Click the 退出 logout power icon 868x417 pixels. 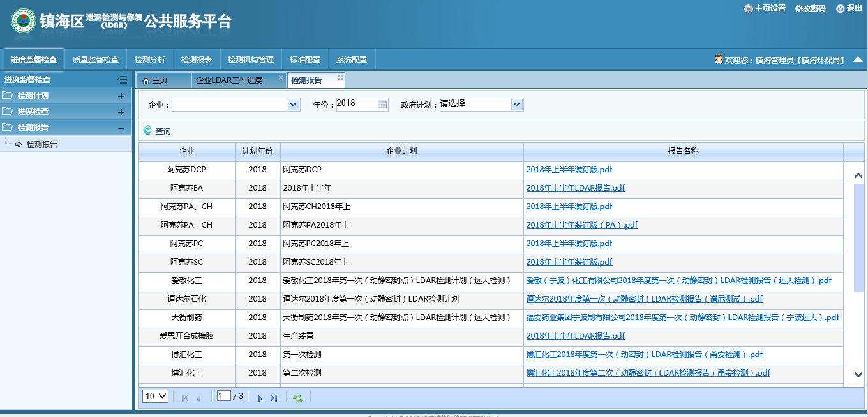(840, 8)
